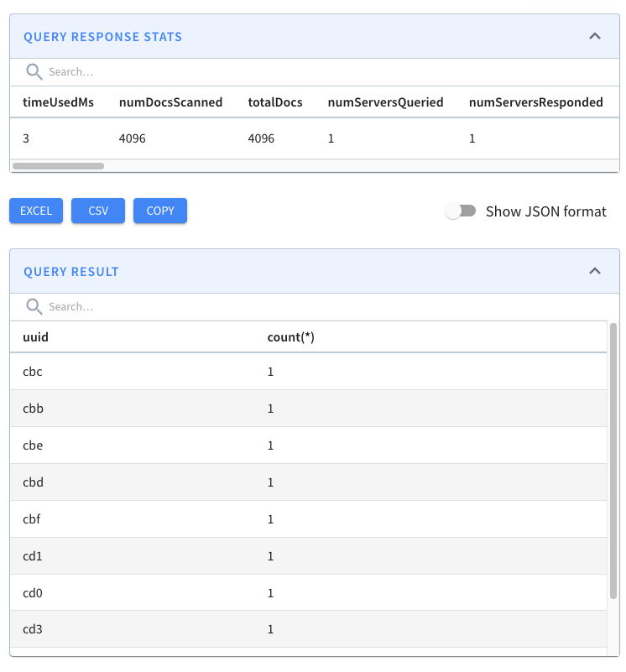Click the search magnifier icon in Query Response Stats
The height and width of the screenshot is (672, 626).
(34, 72)
